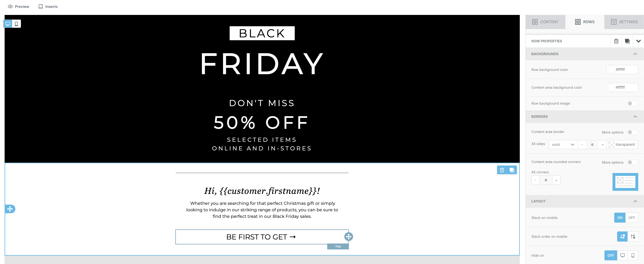Switch to mobile preview mode icon
This screenshot has height=264, width=644.
tap(17, 24)
